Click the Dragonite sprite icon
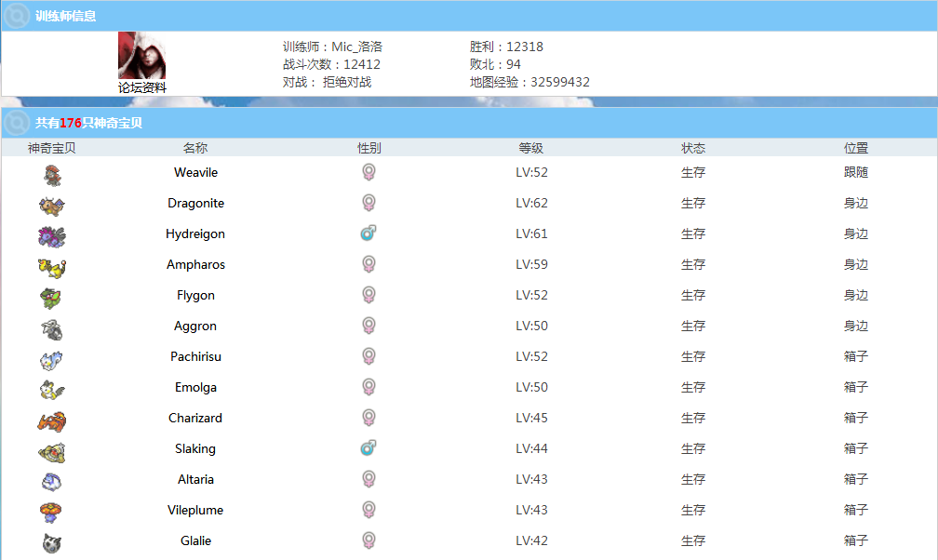The width and height of the screenshot is (938, 560). click(x=52, y=206)
